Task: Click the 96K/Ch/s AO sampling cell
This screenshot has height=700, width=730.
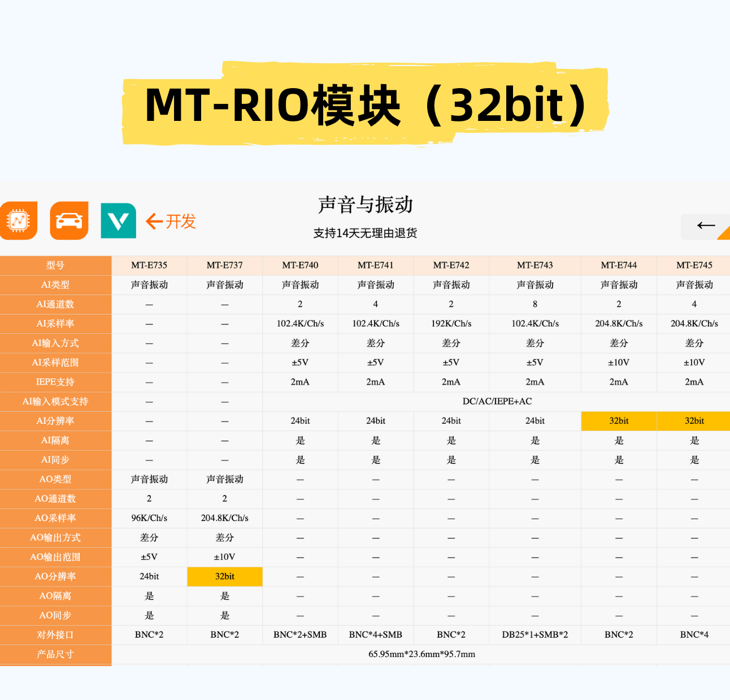Action: point(149,519)
